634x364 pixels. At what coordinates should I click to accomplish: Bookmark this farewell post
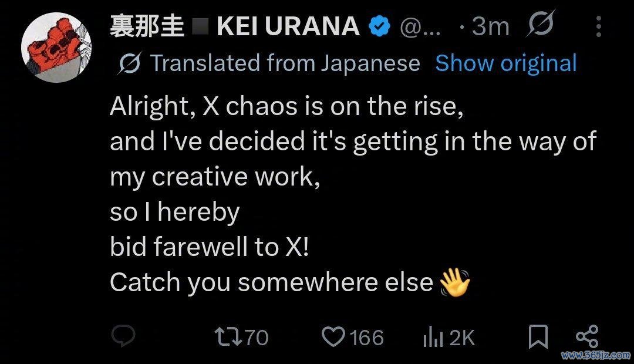pos(538,336)
